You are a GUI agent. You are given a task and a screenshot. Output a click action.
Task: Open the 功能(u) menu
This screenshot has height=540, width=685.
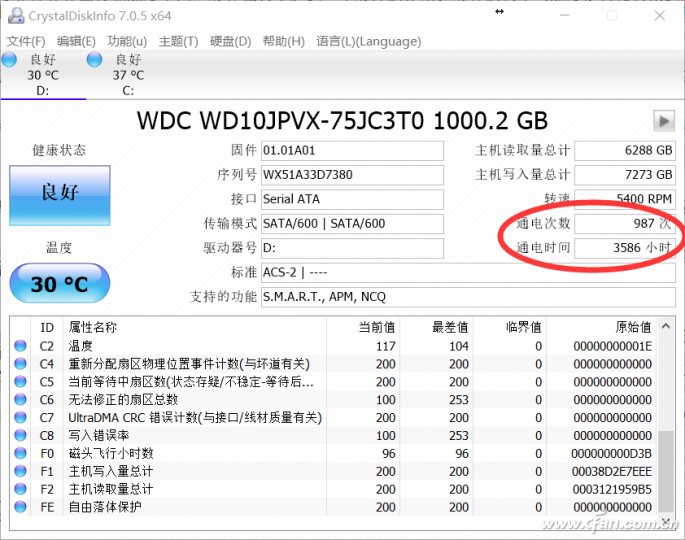[127, 42]
